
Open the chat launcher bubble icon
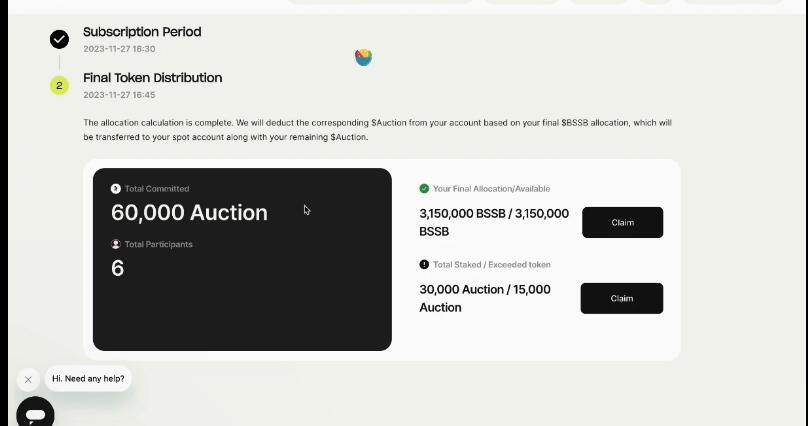click(x=36, y=413)
